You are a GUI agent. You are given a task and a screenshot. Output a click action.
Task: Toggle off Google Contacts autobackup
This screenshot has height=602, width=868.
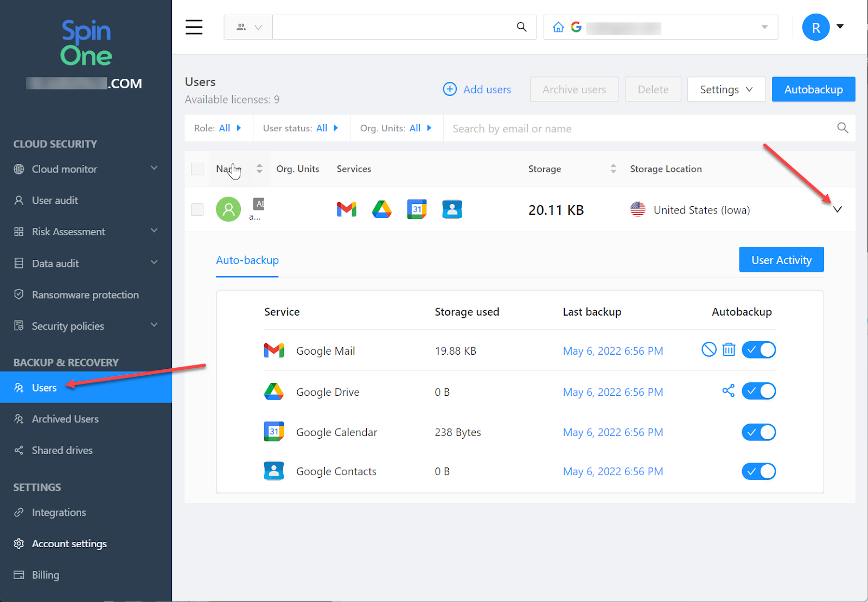(758, 471)
